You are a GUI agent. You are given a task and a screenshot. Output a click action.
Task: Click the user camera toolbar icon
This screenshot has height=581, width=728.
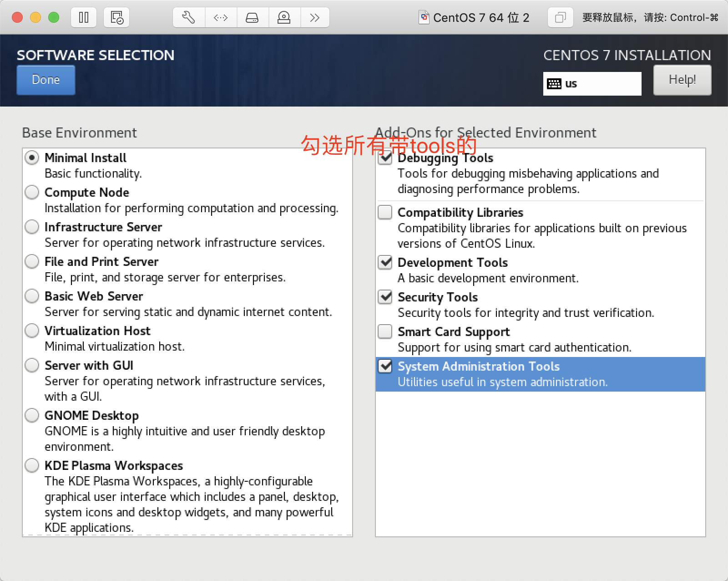(284, 18)
